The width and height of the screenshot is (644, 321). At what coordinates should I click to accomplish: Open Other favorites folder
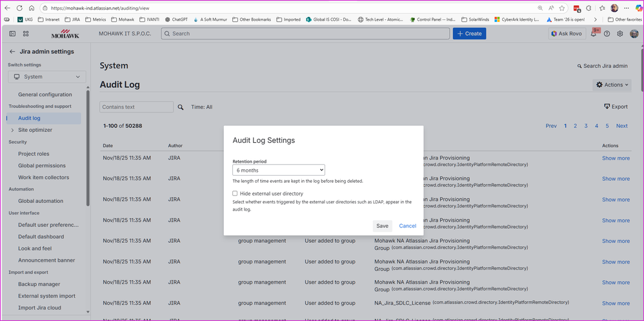[624, 19]
